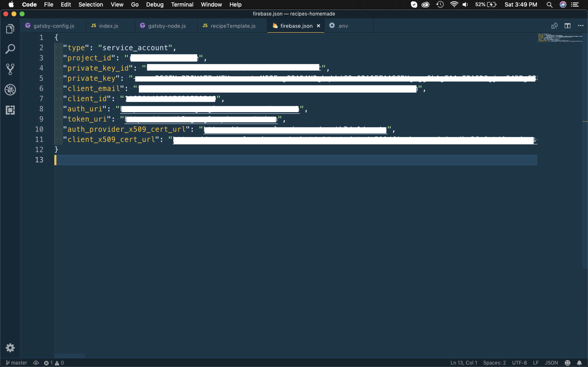Viewport: 588px width, 367px height.
Task: Change file encoding UTF-8
Action: [519, 363]
